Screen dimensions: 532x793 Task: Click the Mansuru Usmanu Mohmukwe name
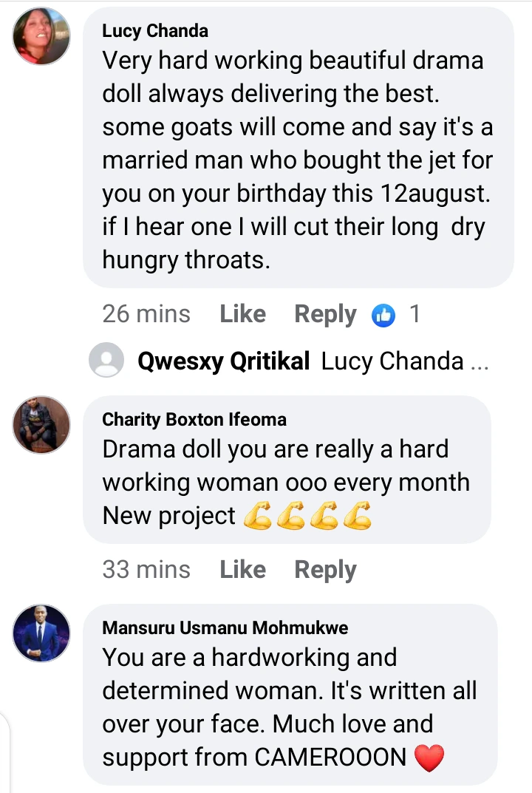(225, 628)
